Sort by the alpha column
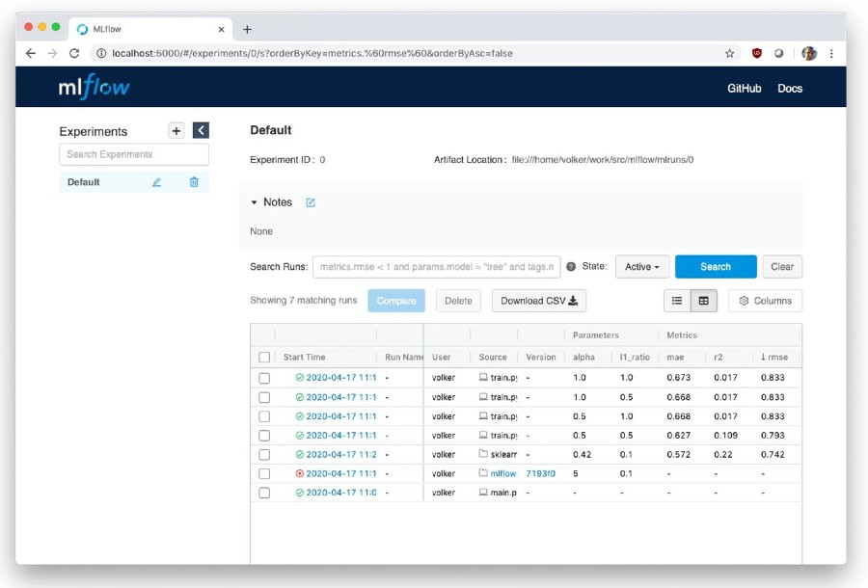The width and height of the screenshot is (868, 588). (583, 358)
